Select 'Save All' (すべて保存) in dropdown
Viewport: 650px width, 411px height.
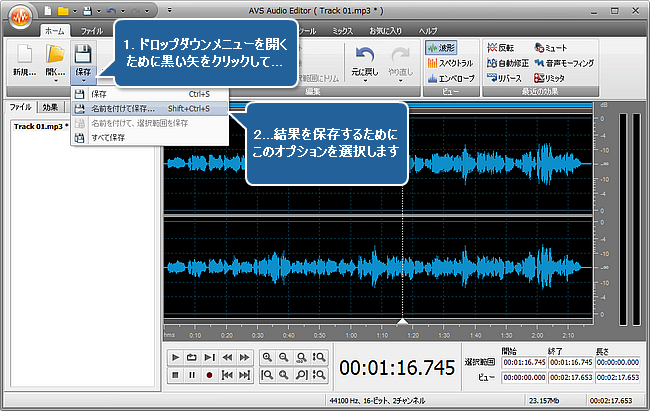[107, 138]
